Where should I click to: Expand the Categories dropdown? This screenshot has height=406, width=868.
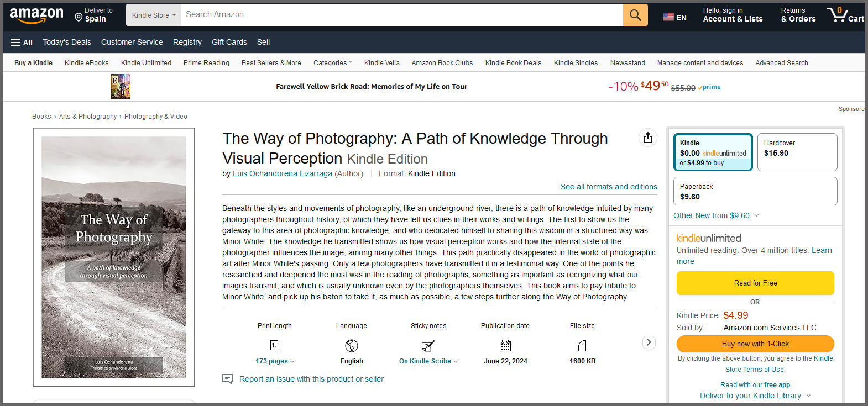[332, 63]
